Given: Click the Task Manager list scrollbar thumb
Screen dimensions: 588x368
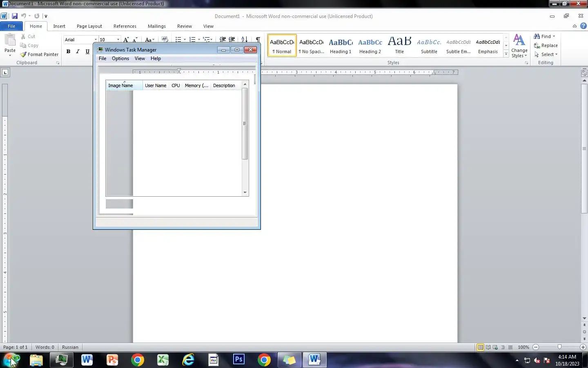Looking at the screenshot, I should click(x=245, y=123).
